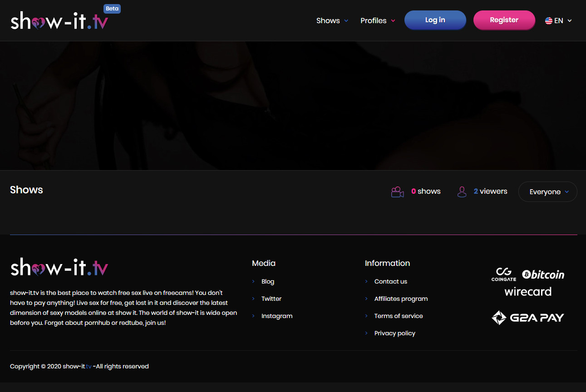Click the Log in button

[x=435, y=20]
